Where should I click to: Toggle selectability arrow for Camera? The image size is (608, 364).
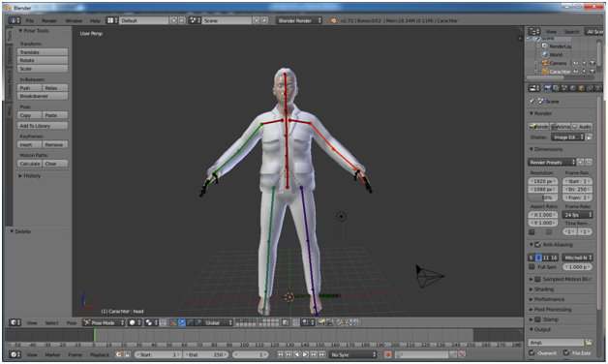(x=585, y=63)
